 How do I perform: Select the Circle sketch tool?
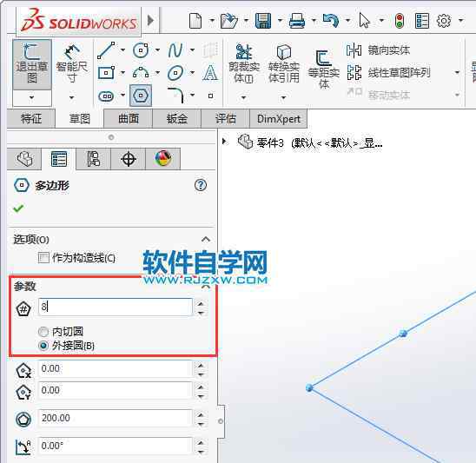(x=141, y=50)
